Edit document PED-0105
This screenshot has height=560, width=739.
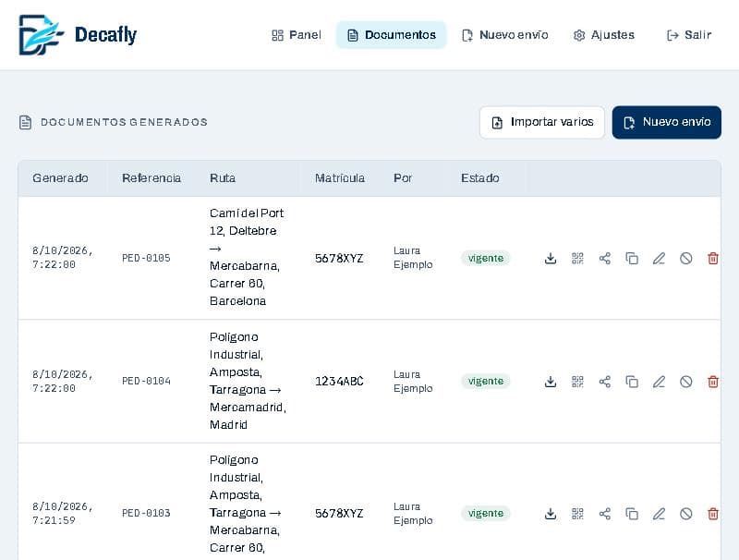point(659,259)
